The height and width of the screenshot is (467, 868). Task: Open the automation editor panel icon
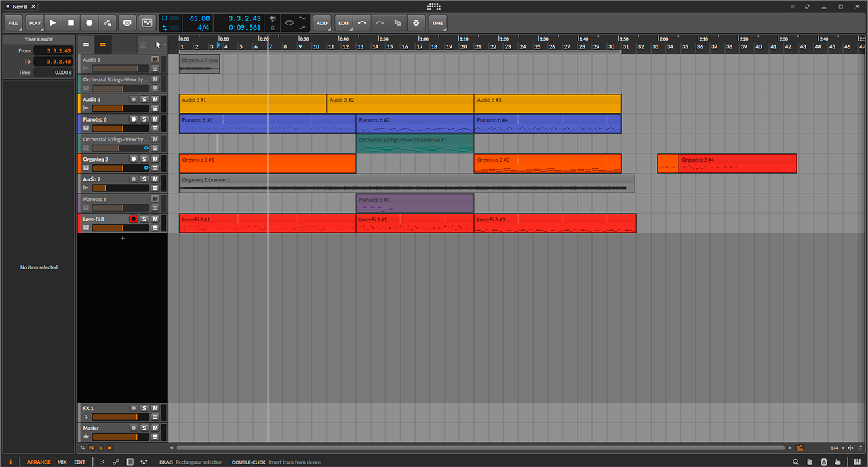click(116, 462)
